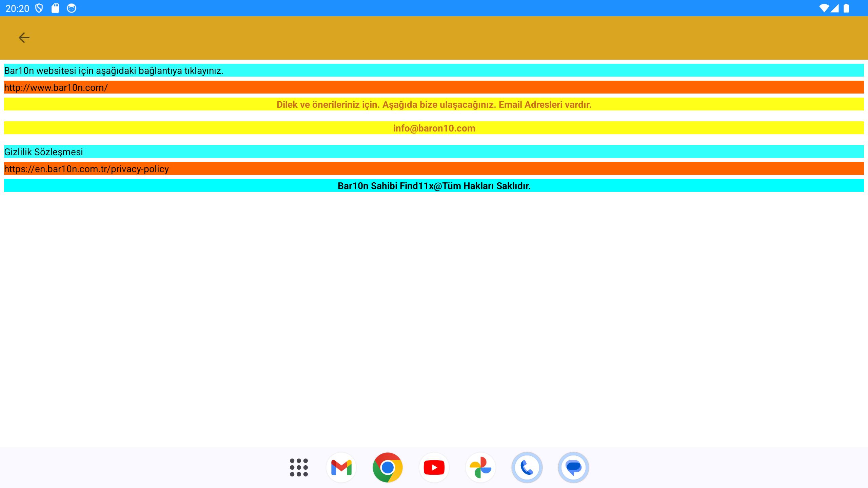Launch Chrome from the dock

point(388,467)
